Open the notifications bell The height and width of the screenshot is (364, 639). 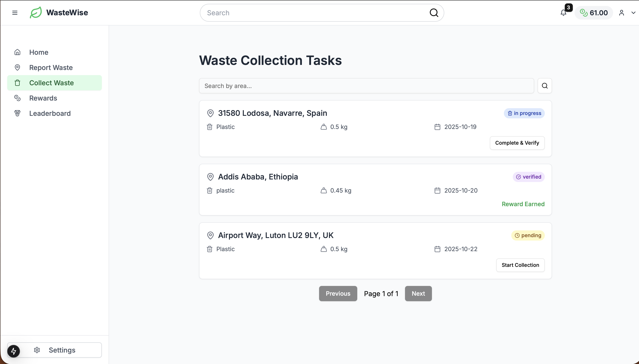pyautogui.click(x=563, y=13)
